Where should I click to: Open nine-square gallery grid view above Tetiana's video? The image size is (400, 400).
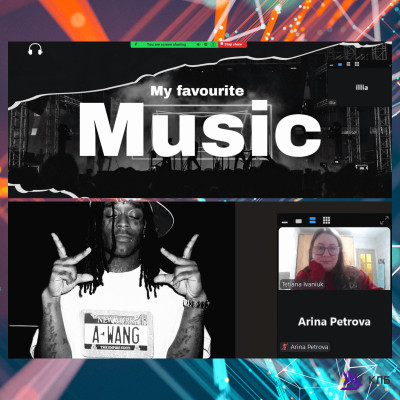pyautogui.click(x=326, y=220)
